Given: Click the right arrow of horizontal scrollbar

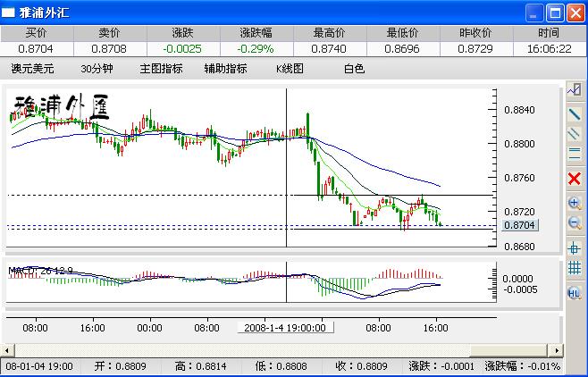Looking at the screenshot, I should click(557, 351).
